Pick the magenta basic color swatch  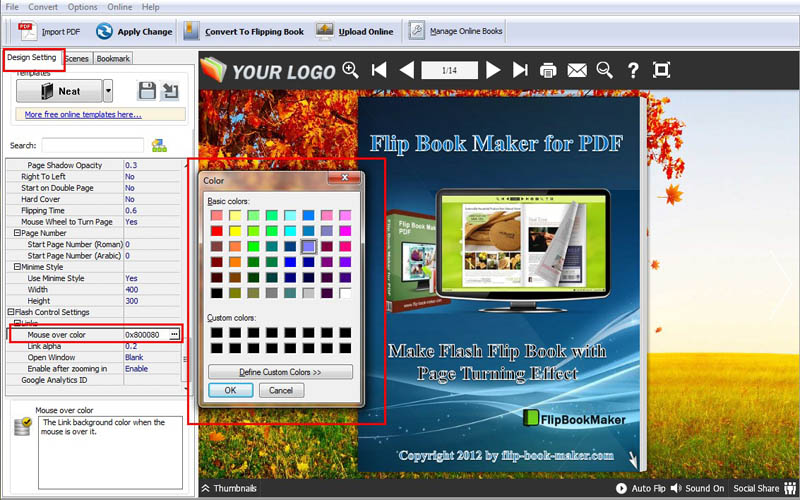click(x=345, y=231)
